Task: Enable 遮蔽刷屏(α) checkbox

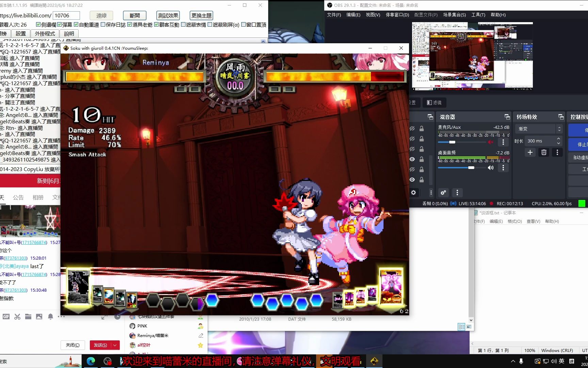Action: click(210, 25)
